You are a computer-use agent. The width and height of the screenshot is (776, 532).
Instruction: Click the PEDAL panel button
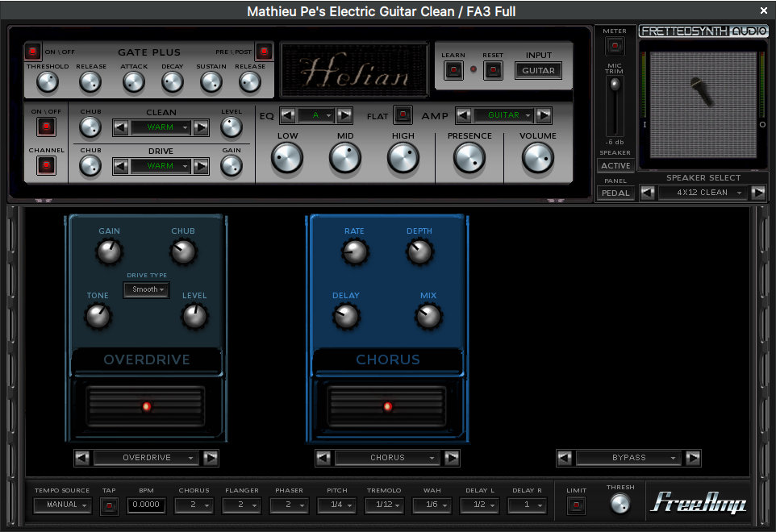(615, 193)
